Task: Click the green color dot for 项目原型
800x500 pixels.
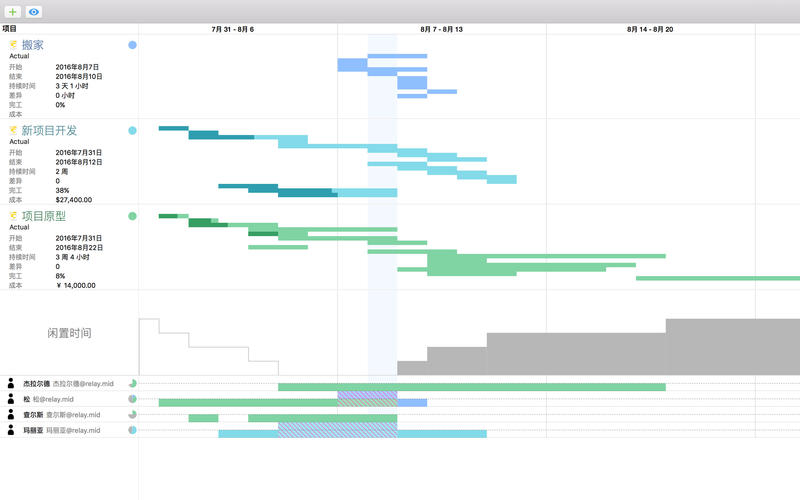Action: [132, 216]
